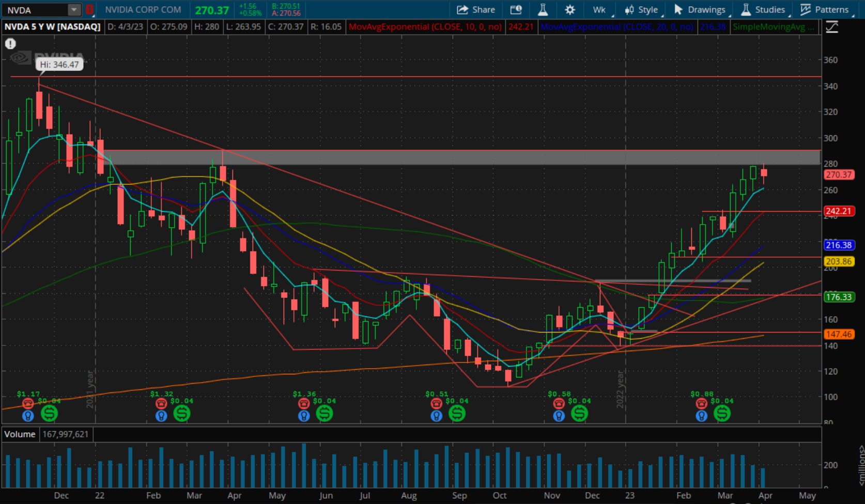Open chart settings gear icon
This screenshot has width=865, height=504.
[570, 10]
